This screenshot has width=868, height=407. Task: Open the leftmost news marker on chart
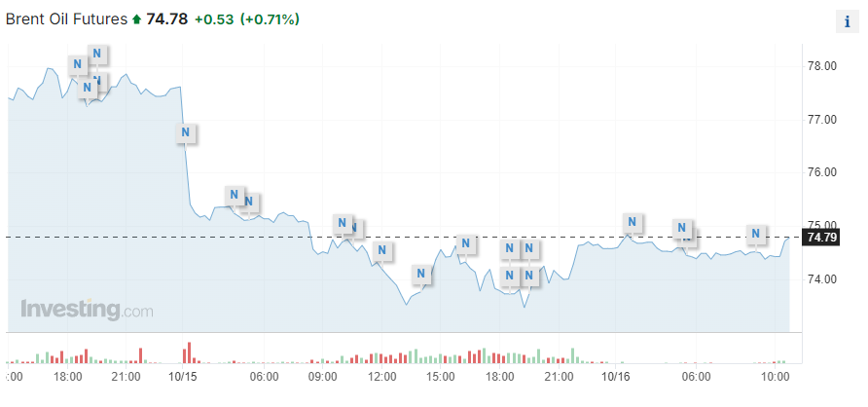click(77, 64)
